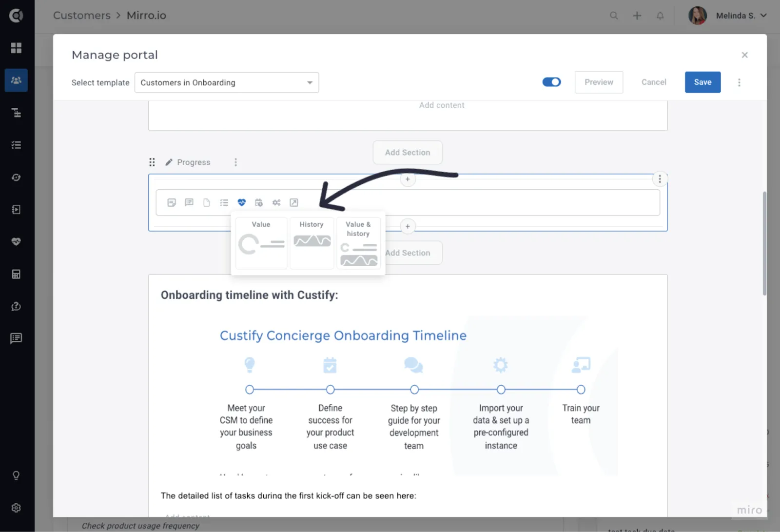Choose the Value & history option
Image resolution: width=780 pixels, height=532 pixels.
tap(359, 243)
